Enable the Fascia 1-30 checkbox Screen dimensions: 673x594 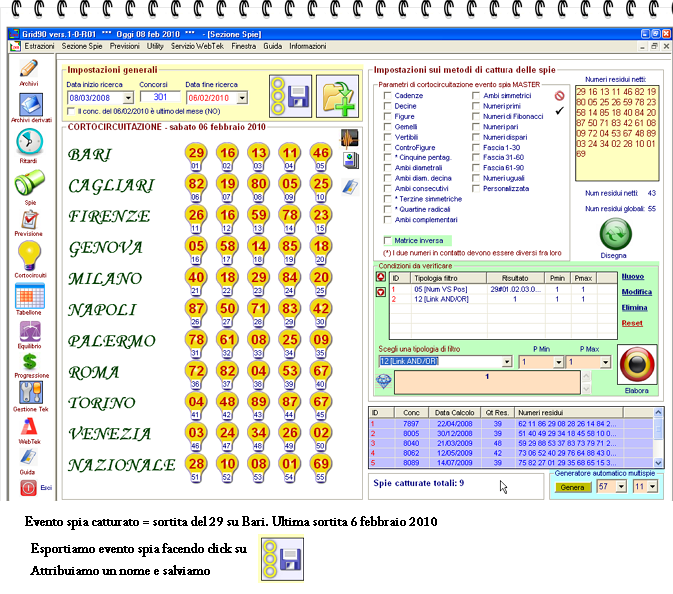(476, 148)
